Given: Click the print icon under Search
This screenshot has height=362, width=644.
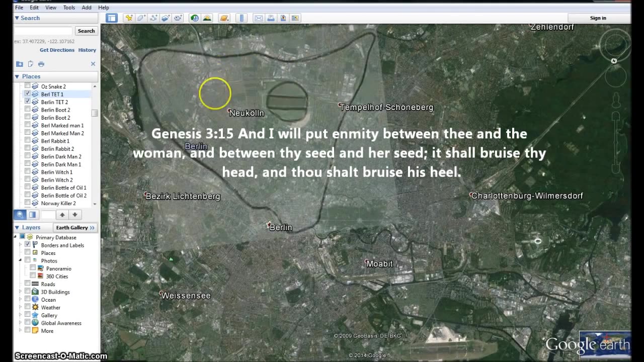Looking at the screenshot, I should pos(41,64).
